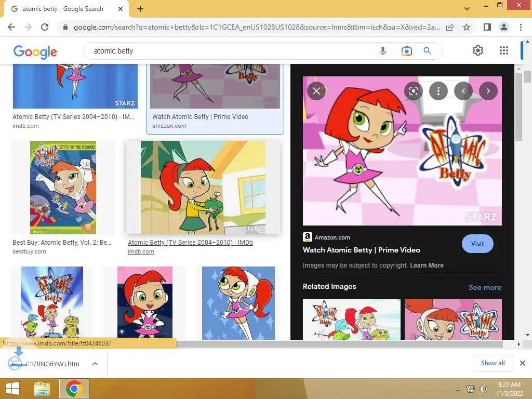Go back with the browser back arrow

(x=11, y=27)
